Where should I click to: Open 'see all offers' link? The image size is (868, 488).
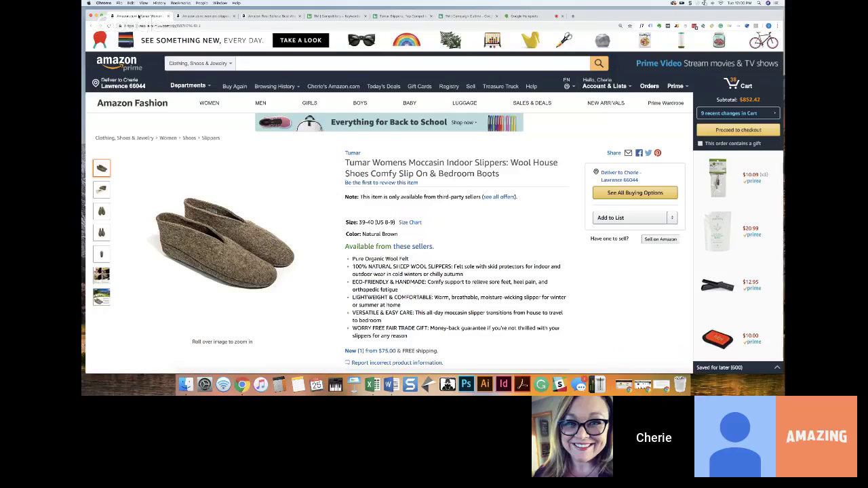click(499, 197)
